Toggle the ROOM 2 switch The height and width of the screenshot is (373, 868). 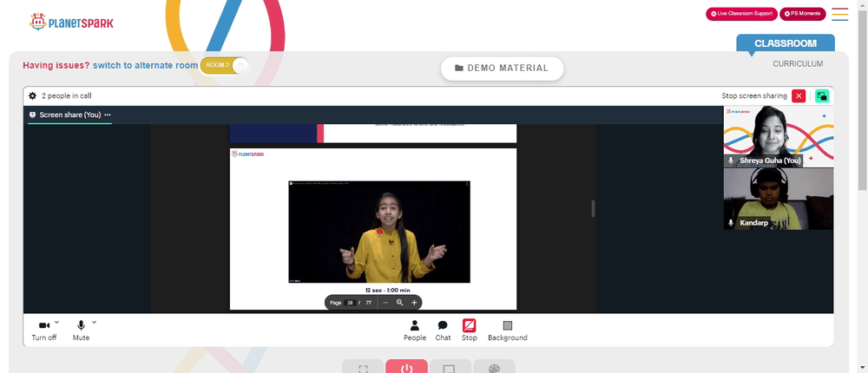(x=225, y=65)
